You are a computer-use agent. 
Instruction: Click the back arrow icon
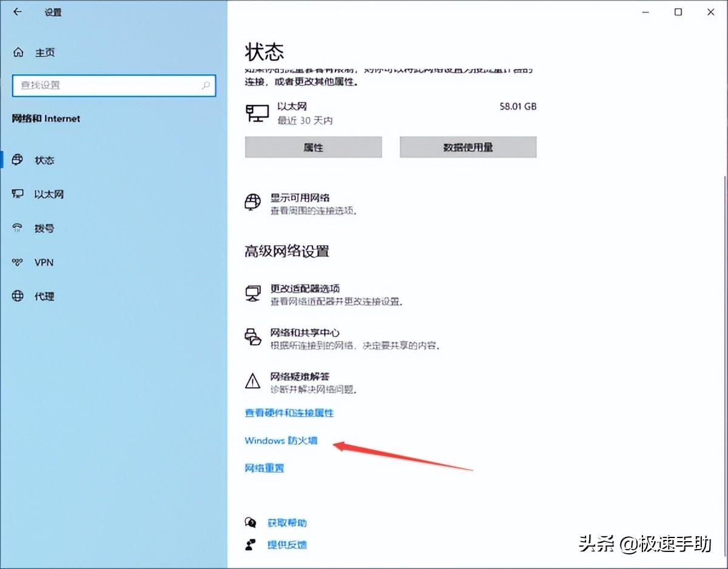[x=16, y=12]
